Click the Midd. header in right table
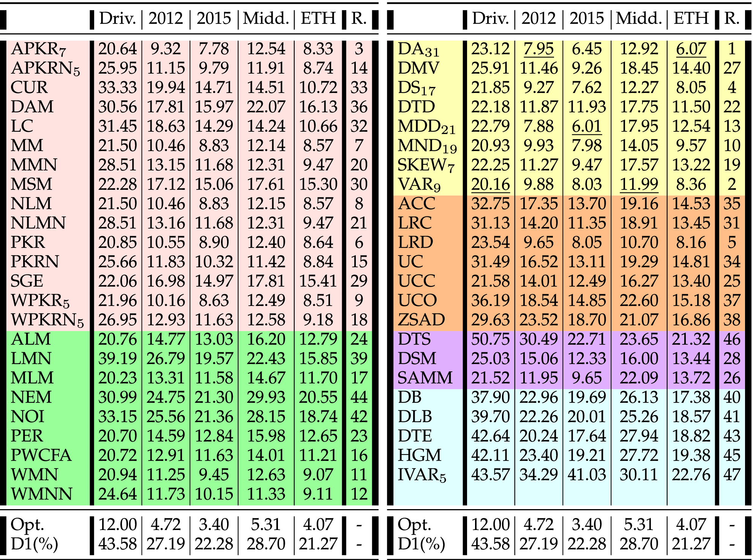 point(639,18)
